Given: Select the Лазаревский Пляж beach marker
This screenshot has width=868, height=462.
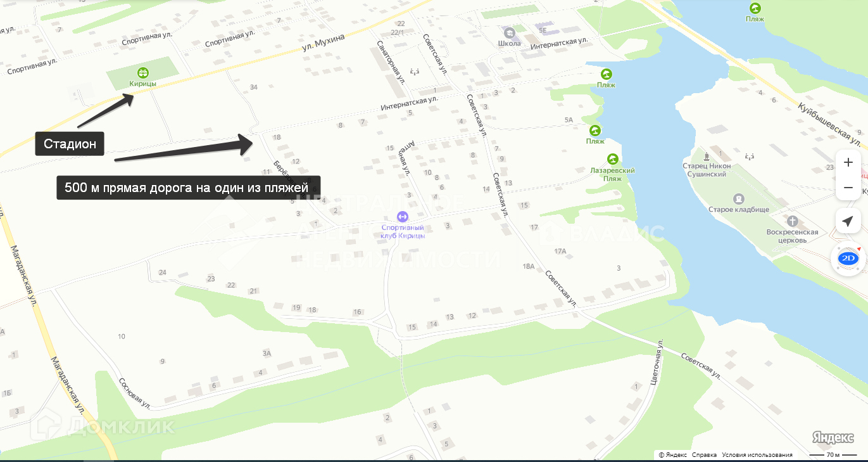Looking at the screenshot, I should (612, 159).
